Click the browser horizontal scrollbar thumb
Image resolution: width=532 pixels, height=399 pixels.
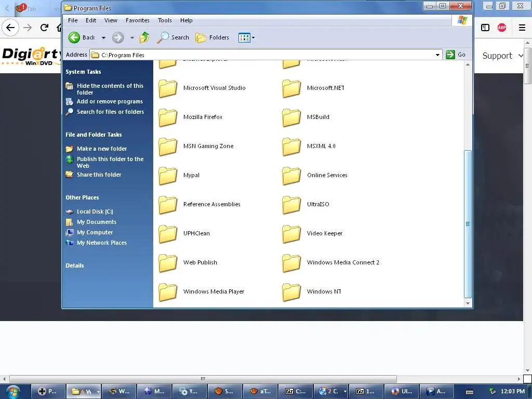[x=203, y=379]
